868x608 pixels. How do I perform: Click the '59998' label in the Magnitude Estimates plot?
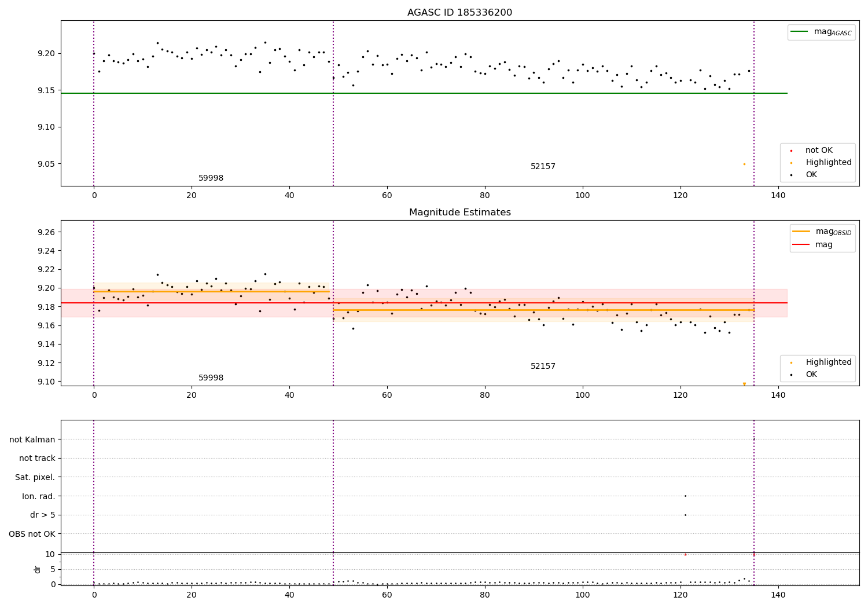click(211, 378)
